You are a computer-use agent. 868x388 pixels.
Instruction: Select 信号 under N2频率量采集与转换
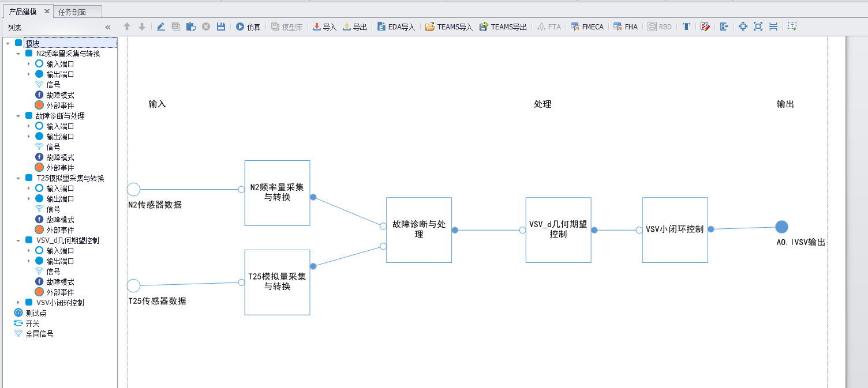tap(53, 85)
